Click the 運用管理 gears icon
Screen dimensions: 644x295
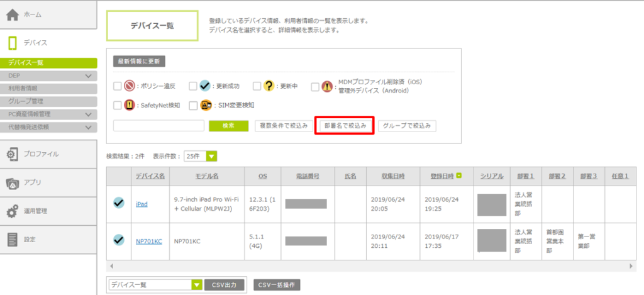coord(13,211)
